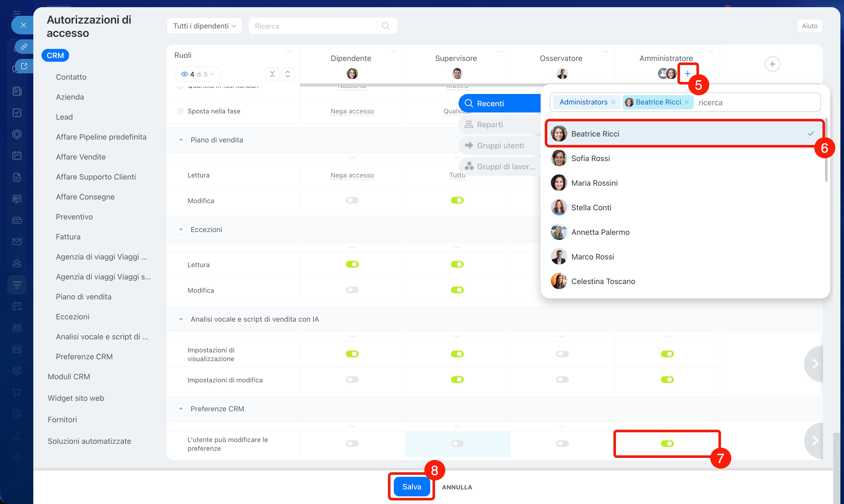This screenshot has height=504, width=844.
Task: Disable Supervisore Impostazioni di modifica toggle
Action: click(x=457, y=379)
